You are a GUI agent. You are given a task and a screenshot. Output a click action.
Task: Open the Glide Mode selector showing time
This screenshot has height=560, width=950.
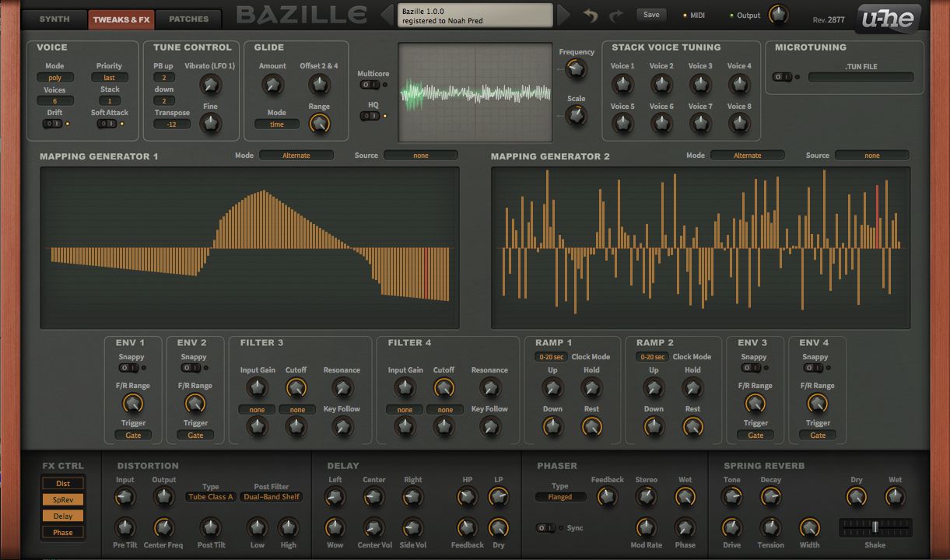pyautogui.click(x=277, y=124)
